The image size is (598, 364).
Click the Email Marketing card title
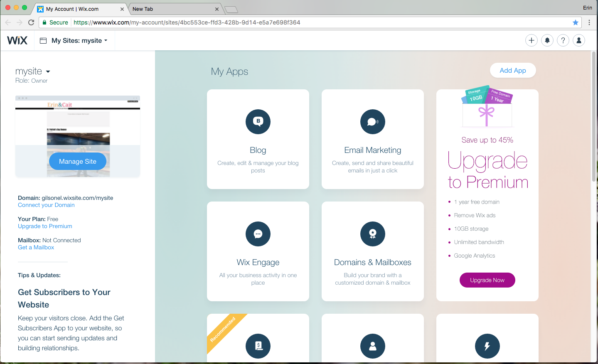point(373,150)
